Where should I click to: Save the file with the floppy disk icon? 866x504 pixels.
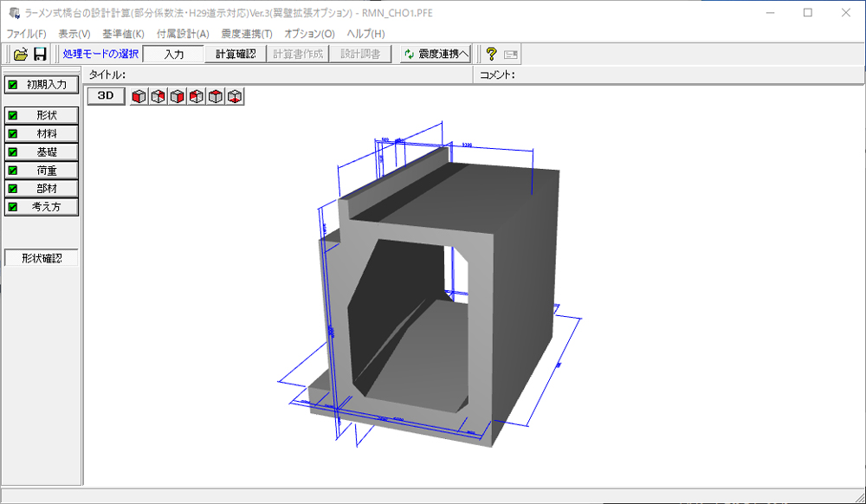40,55
